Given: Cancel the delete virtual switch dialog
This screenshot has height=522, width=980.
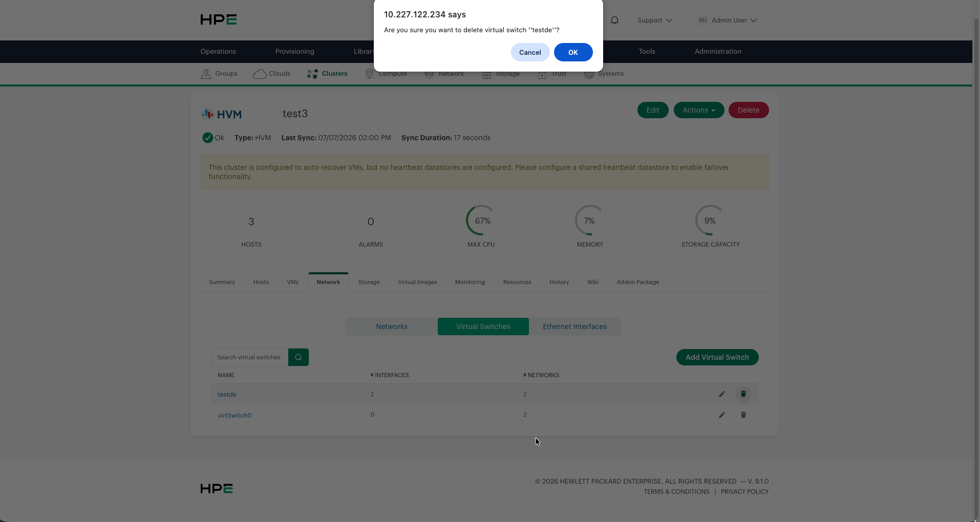Looking at the screenshot, I should [x=530, y=52].
